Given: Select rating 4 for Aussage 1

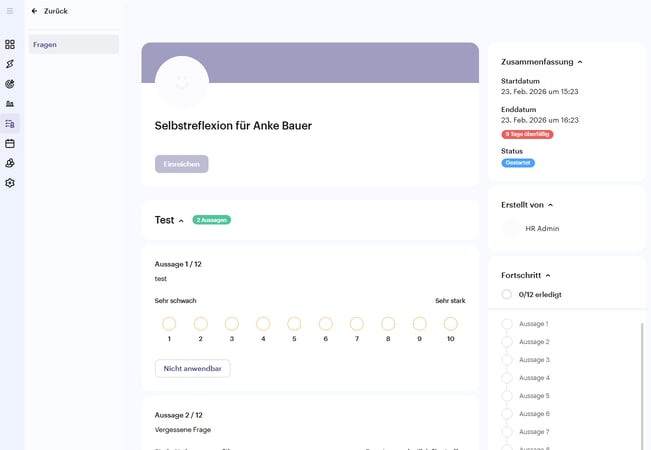Looking at the screenshot, I should pos(263,324).
